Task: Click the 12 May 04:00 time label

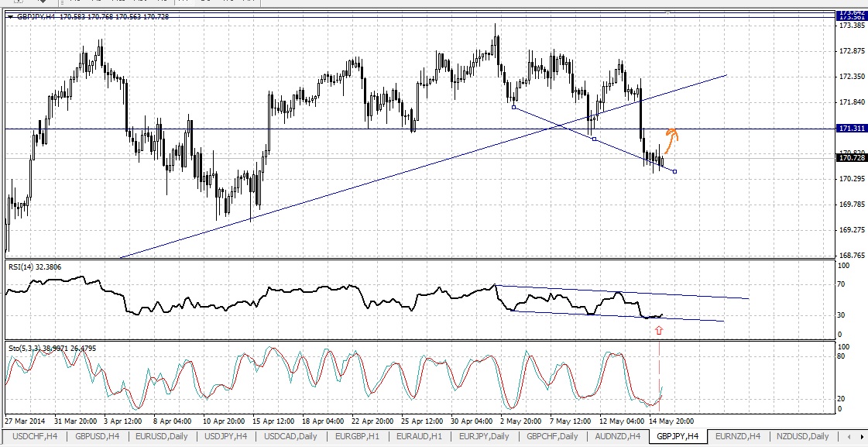Action: coord(620,421)
